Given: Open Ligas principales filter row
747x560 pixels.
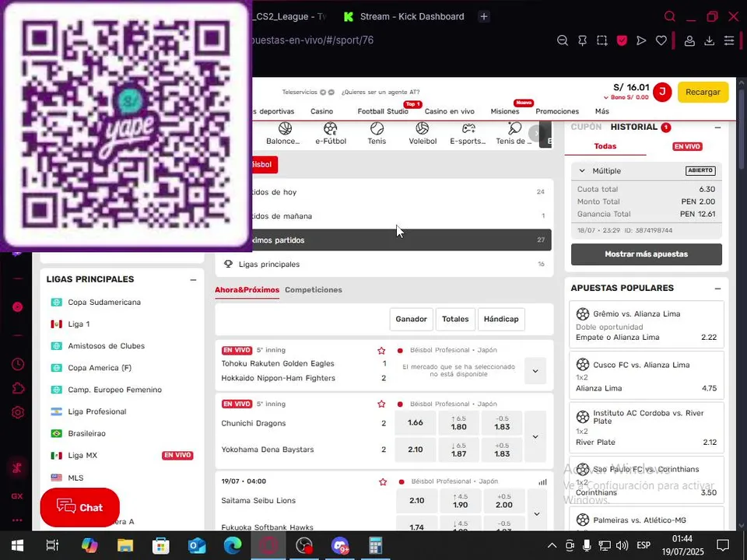Looking at the screenshot, I should click(384, 264).
